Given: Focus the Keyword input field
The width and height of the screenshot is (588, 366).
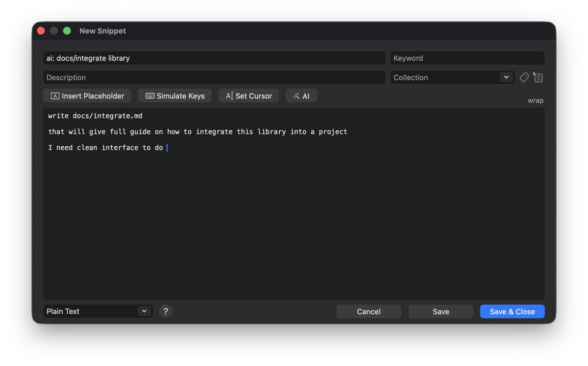Looking at the screenshot, I should point(467,58).
